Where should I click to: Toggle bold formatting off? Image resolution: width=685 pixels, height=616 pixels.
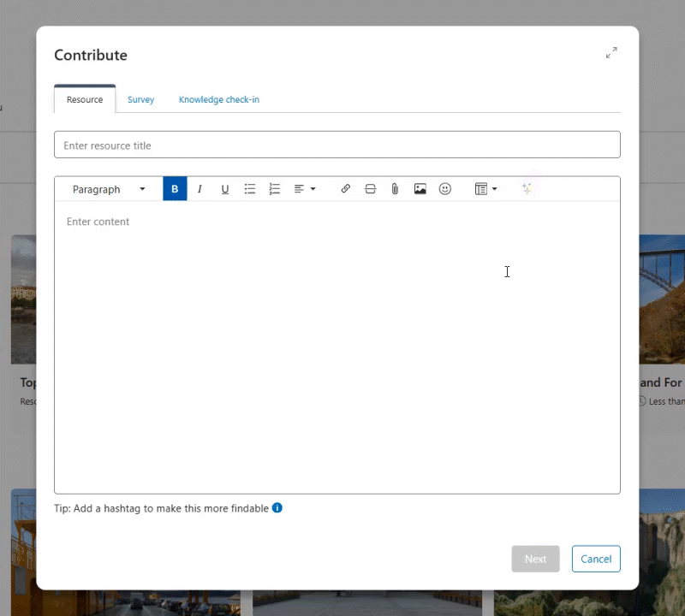[175, 188]
